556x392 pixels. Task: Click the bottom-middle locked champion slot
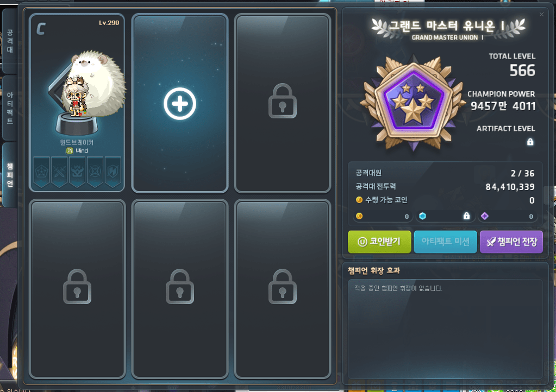pos(180,289)
